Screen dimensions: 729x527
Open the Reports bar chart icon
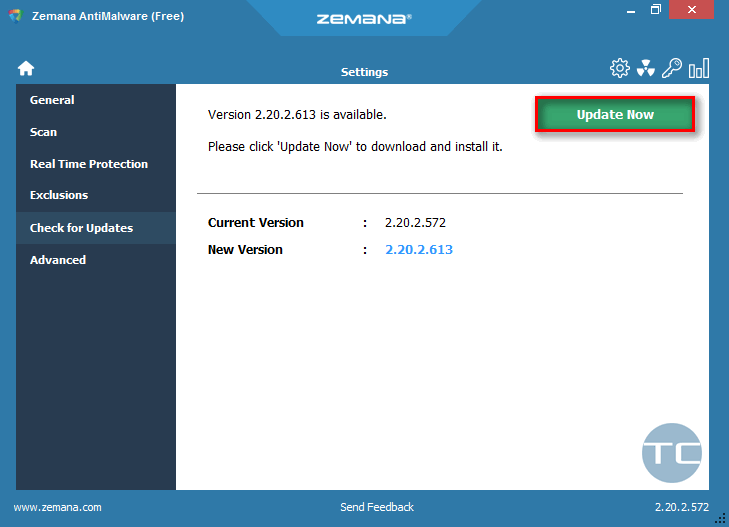click(699, 68)
